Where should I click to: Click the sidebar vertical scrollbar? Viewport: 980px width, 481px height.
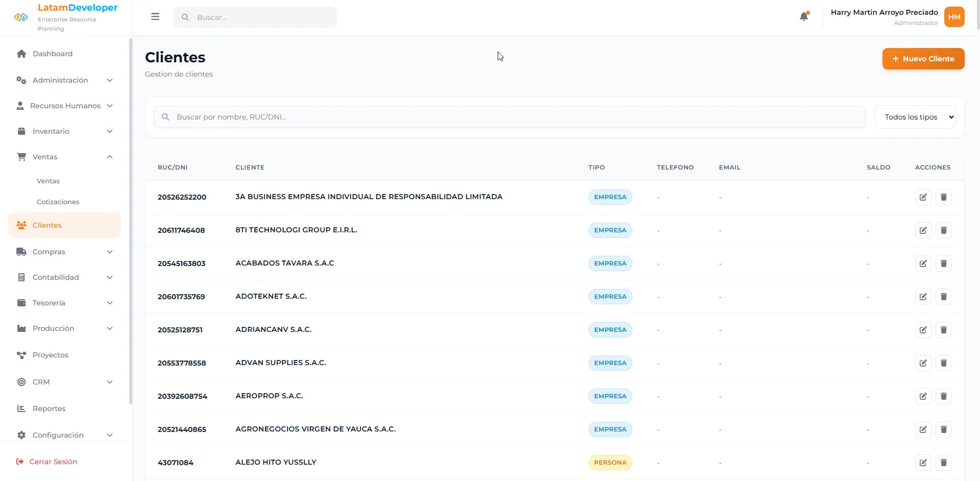pos(131,221)
